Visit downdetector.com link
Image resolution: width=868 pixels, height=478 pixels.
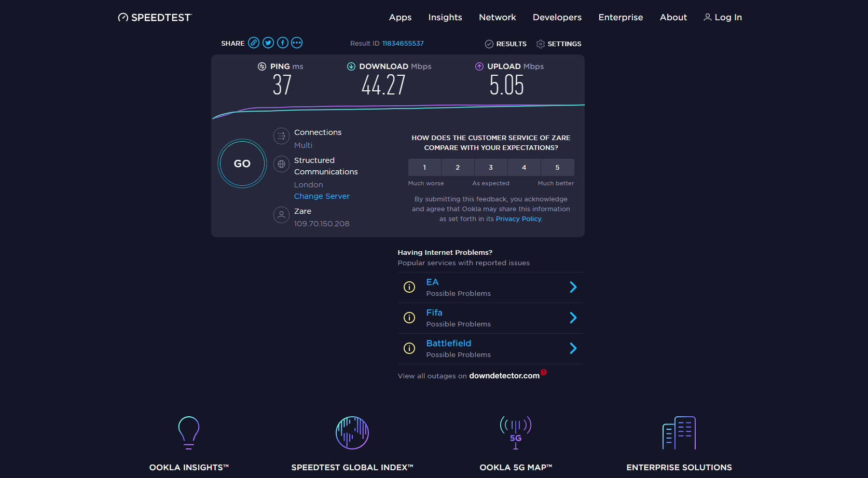[504, 376]
